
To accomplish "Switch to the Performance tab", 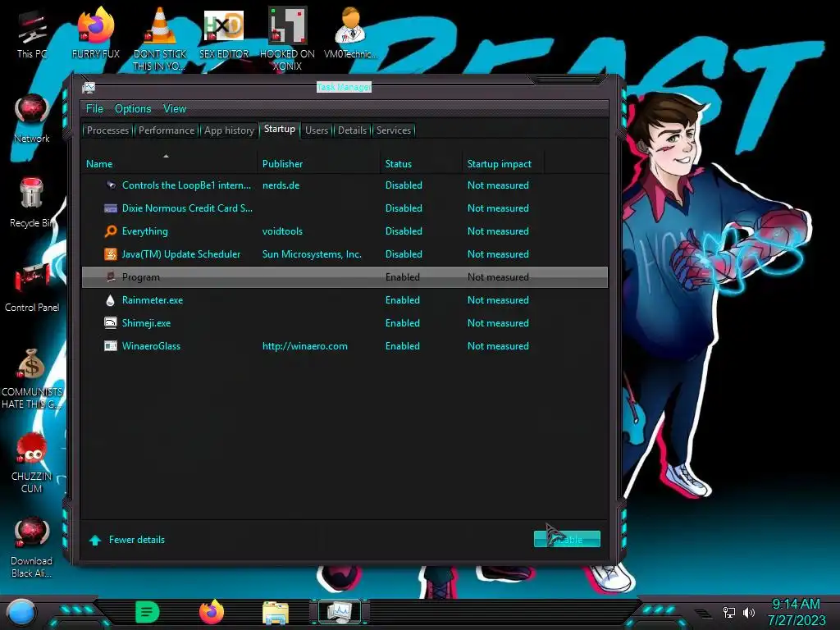I will (167, 130).
